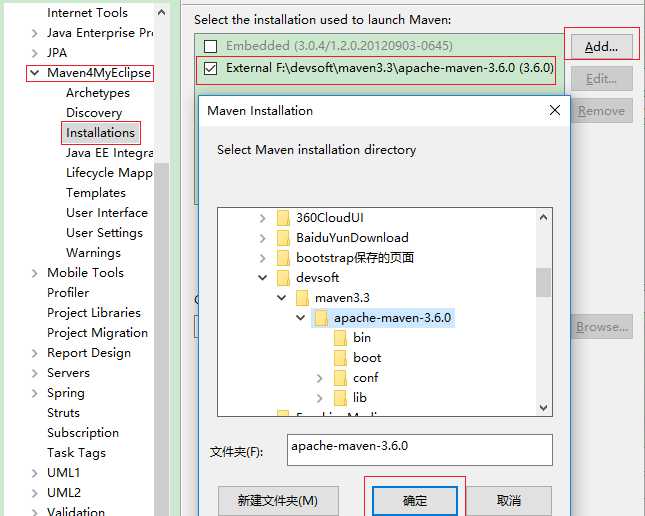Screen dimensions: 645x516
Task: Open Project Migration preferences page
Action: [97, 332]
